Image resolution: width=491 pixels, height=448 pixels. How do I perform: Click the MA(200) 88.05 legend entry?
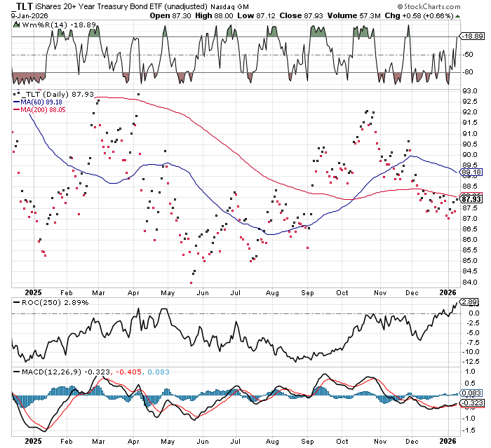(36, 109)
